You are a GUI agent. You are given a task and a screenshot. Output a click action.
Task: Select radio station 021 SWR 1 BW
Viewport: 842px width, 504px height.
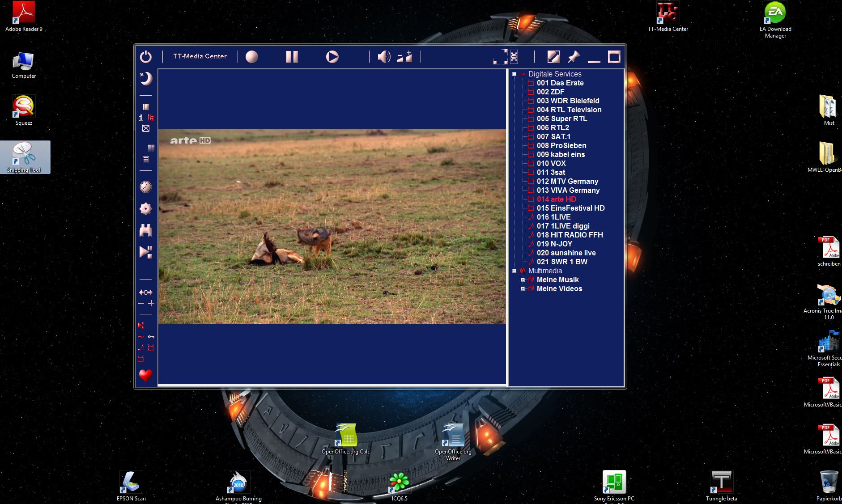pos(562,262)
